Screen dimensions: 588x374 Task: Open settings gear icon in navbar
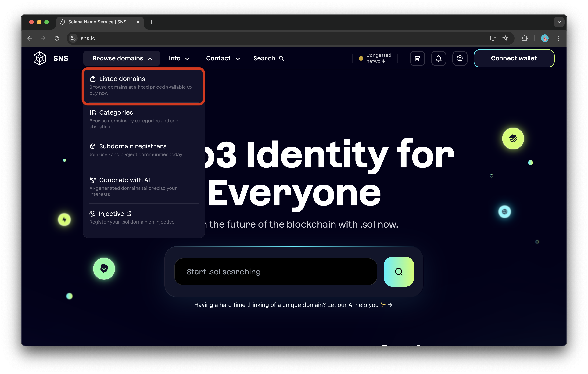[x=460, y=58]
